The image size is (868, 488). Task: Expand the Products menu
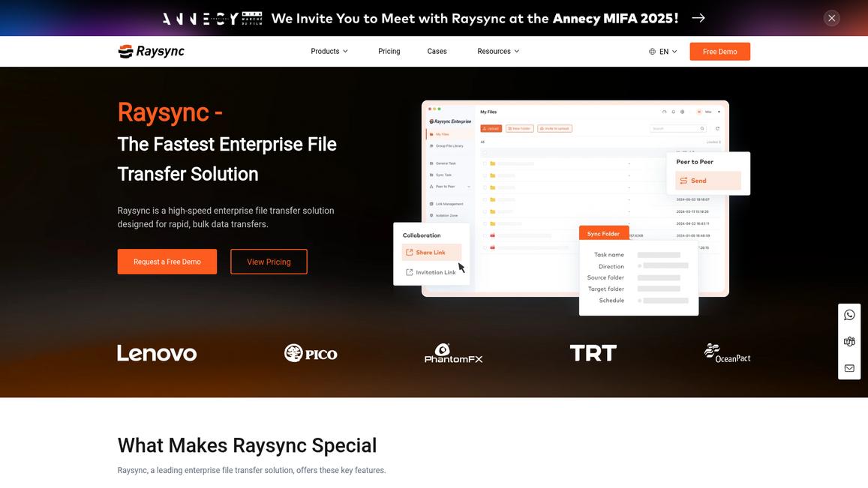(329, 51)
